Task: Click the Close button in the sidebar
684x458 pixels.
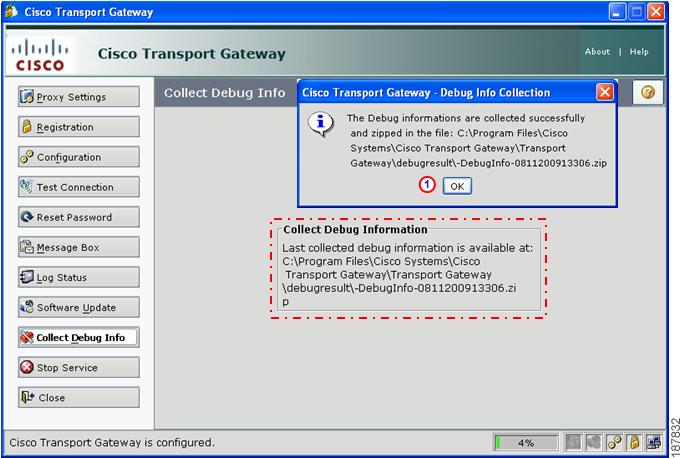Action: [x=79, y=397]
